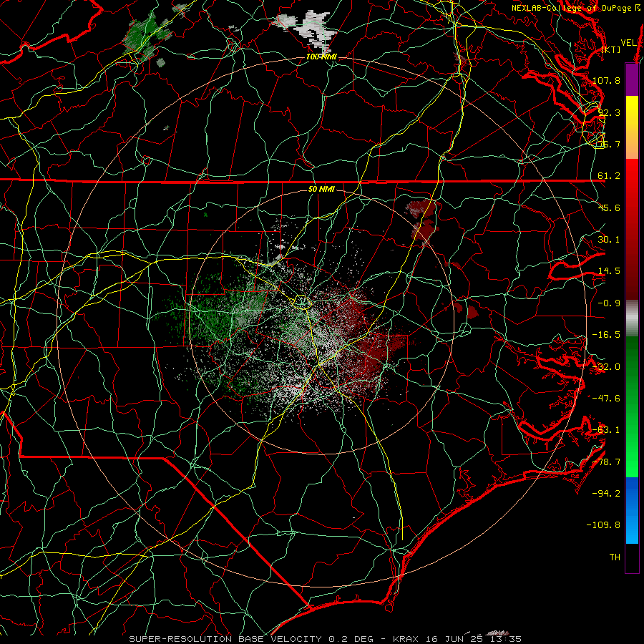Click the blue segment of the color bar
Screen dimensions: 644x644
point(632,510)
